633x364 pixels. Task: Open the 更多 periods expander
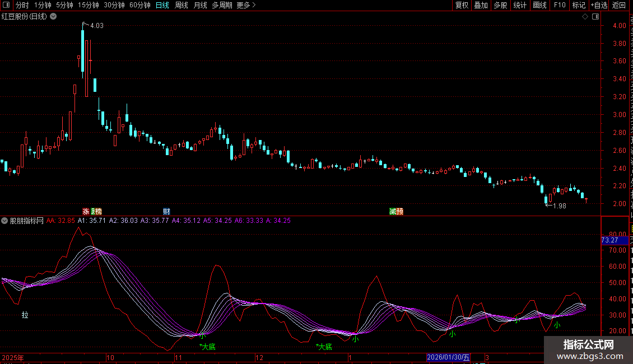coord(246,5)
